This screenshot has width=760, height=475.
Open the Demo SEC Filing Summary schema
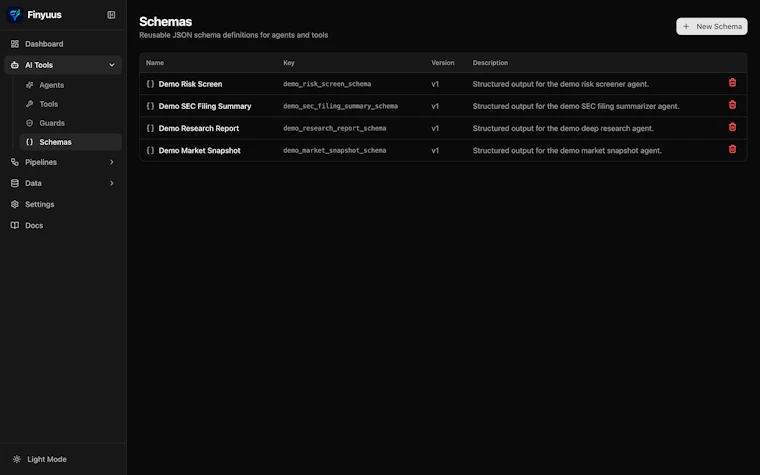tap(205, 106)
